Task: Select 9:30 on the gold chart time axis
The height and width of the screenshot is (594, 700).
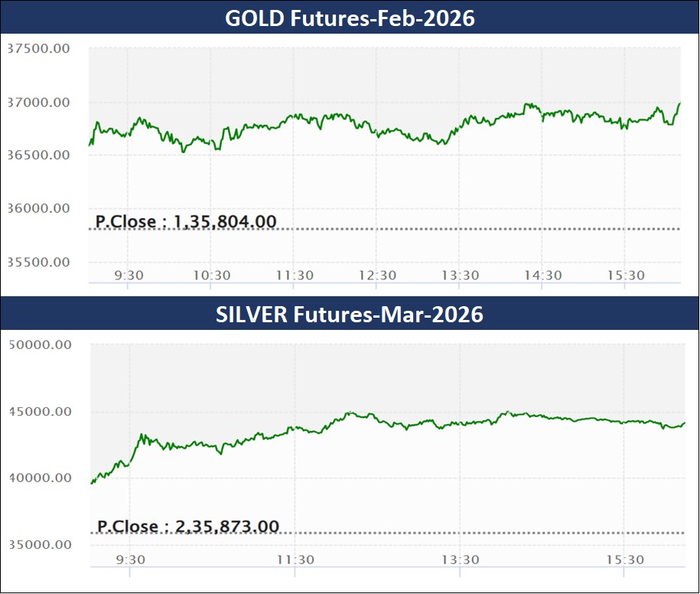Action: [x=129, y=276]
